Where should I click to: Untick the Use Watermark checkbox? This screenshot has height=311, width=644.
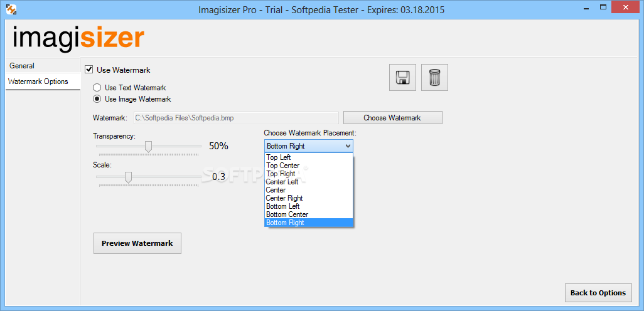(89, 70)
